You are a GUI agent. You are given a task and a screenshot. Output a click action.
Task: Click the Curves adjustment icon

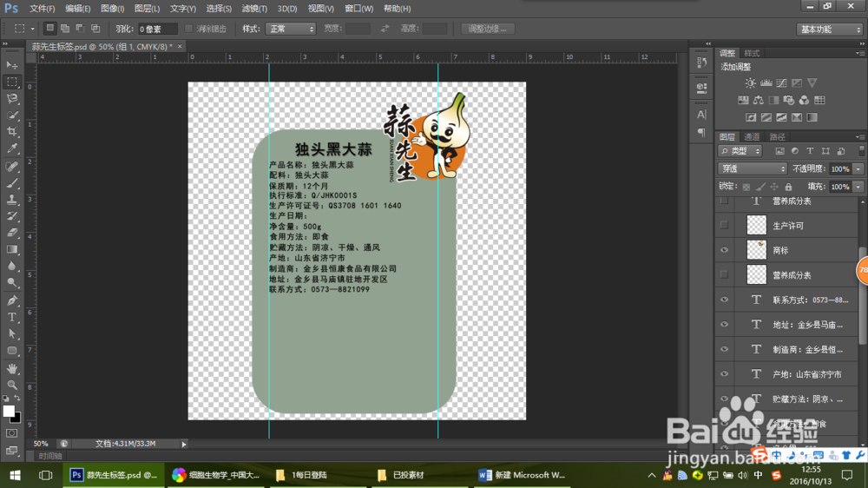(781, 83)
